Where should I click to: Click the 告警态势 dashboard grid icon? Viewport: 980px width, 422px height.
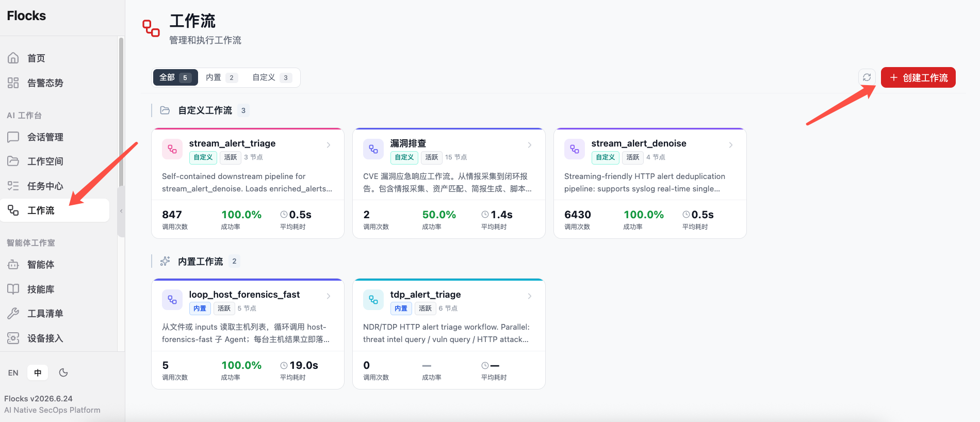point(13,83)
